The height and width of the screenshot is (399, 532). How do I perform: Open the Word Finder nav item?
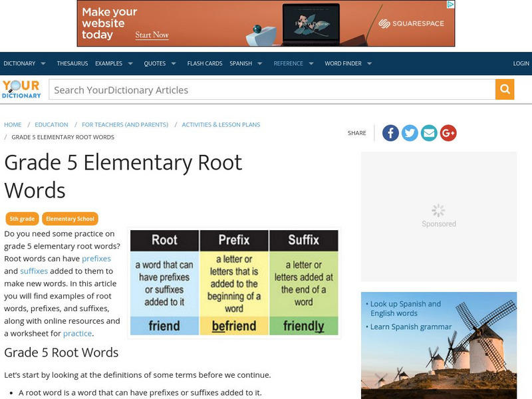coord(343,63)
